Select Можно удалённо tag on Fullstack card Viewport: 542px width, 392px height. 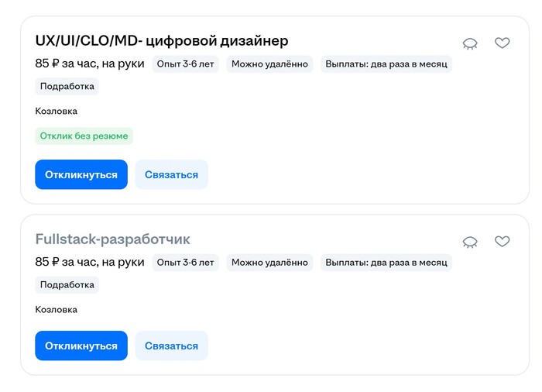point(269,263)
